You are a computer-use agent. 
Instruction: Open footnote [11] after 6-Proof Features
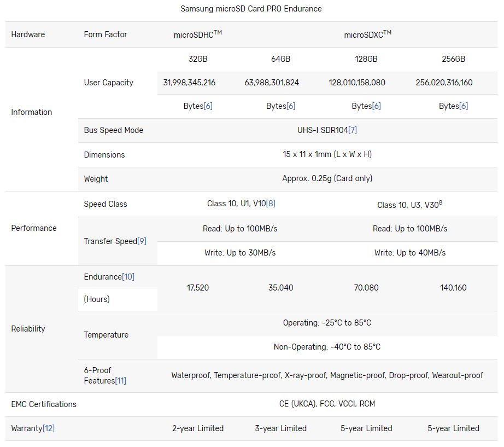click(121, 381)
